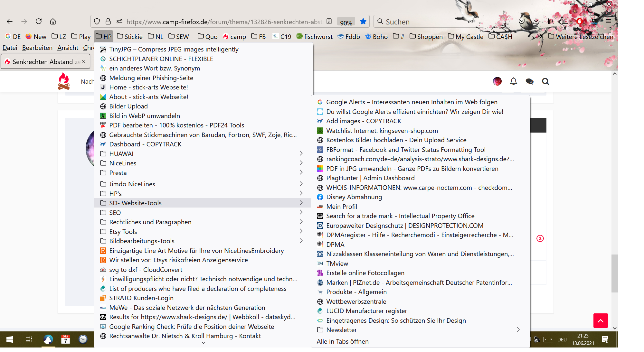Open the hamburger application menu
The image size is (644, 352).
click(608, 21)
